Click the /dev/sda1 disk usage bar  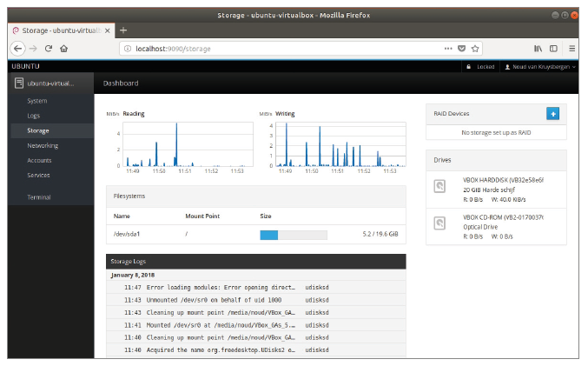pos(294,235)
